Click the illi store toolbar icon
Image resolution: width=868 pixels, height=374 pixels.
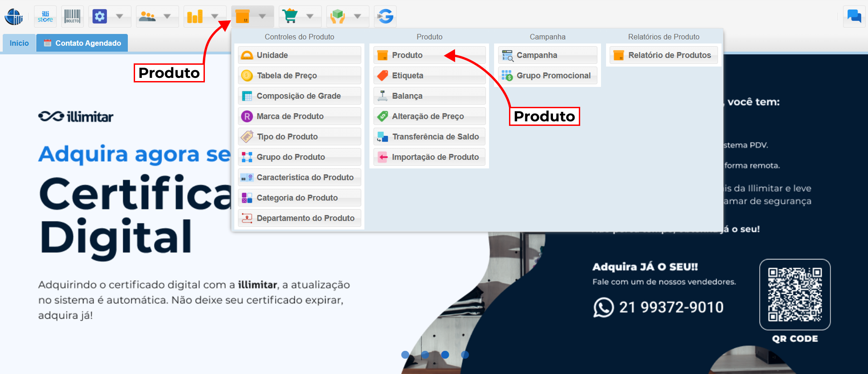coord(45,17)
